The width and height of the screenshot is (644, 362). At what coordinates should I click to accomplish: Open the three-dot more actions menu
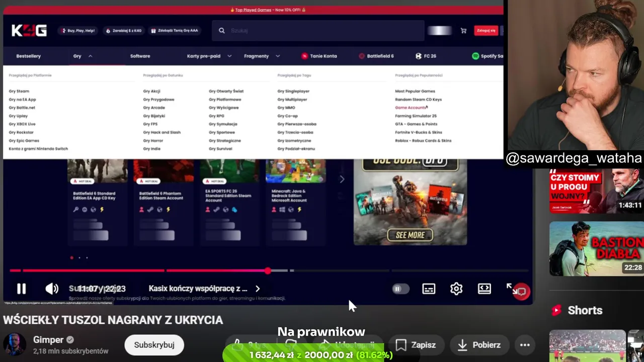tap(525, 345)
